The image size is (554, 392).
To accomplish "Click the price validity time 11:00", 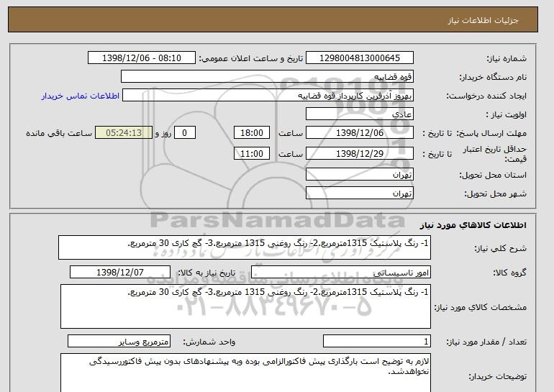I will click(x=252, y=154).
